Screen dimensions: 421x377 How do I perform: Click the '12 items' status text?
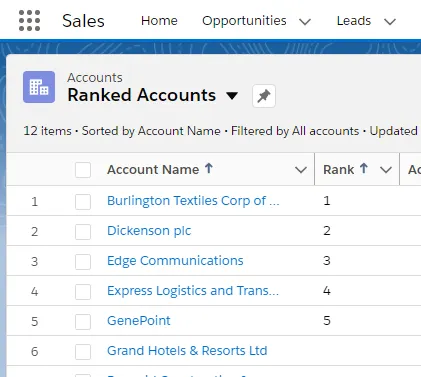tap(47, 131)
